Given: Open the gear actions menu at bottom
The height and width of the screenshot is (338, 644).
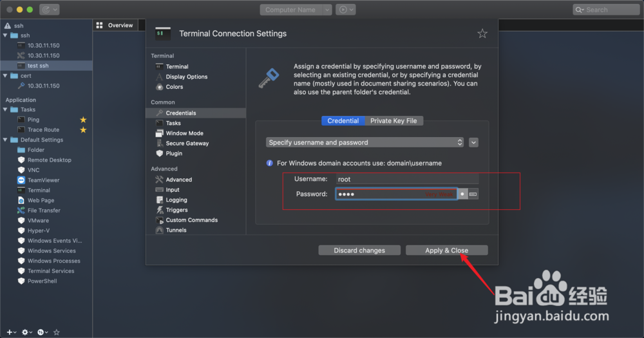Looking at the screenshot, I should 26,332.
